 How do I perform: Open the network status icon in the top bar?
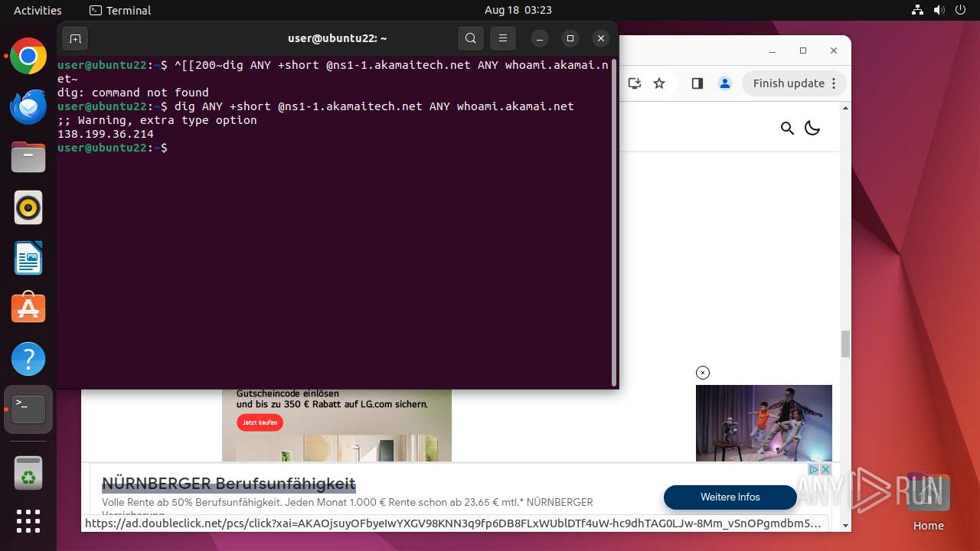(918, 10)
